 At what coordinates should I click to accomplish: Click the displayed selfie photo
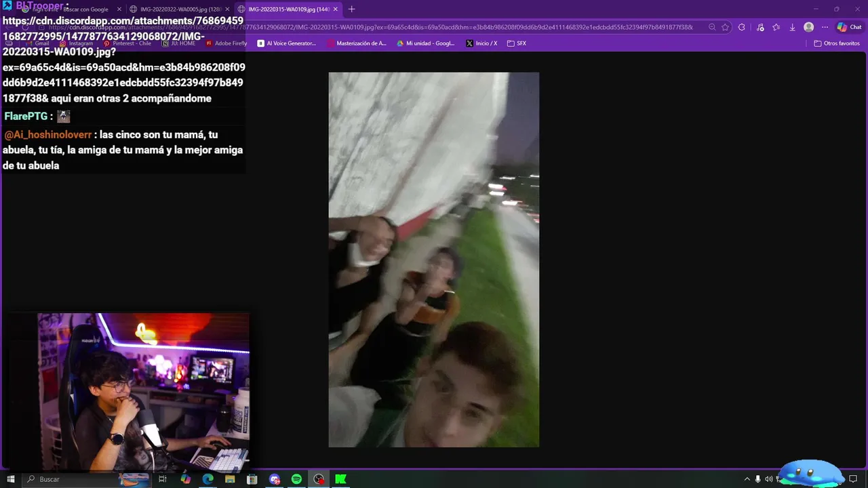[434, 260]
